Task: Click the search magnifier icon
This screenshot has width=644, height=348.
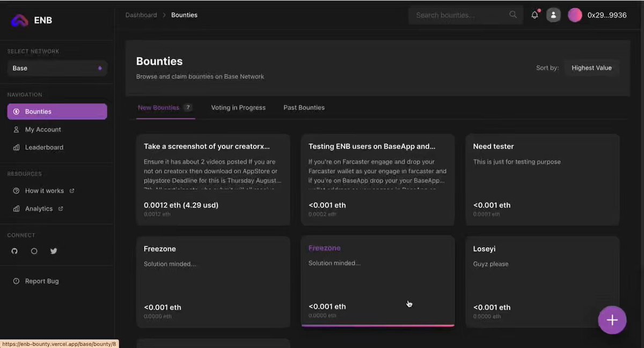Action: pyautogui.click(x=513, y=14)
